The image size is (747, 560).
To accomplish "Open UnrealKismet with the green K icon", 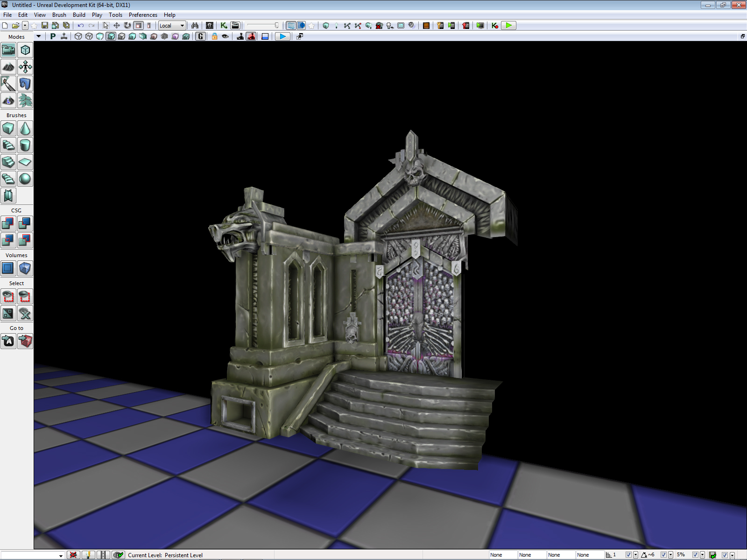I will pos(224,26).
